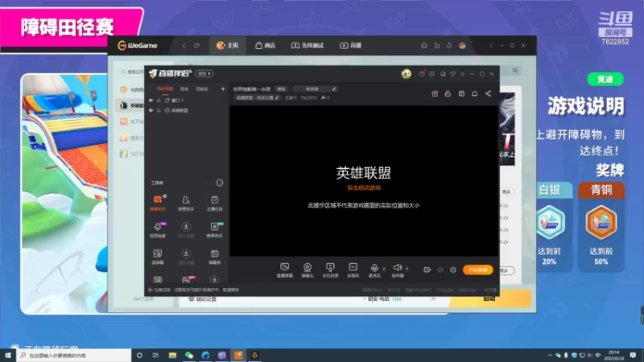644x362 pixels.
Task: Click the edit title button (修改)
Action: click(281, 88)
